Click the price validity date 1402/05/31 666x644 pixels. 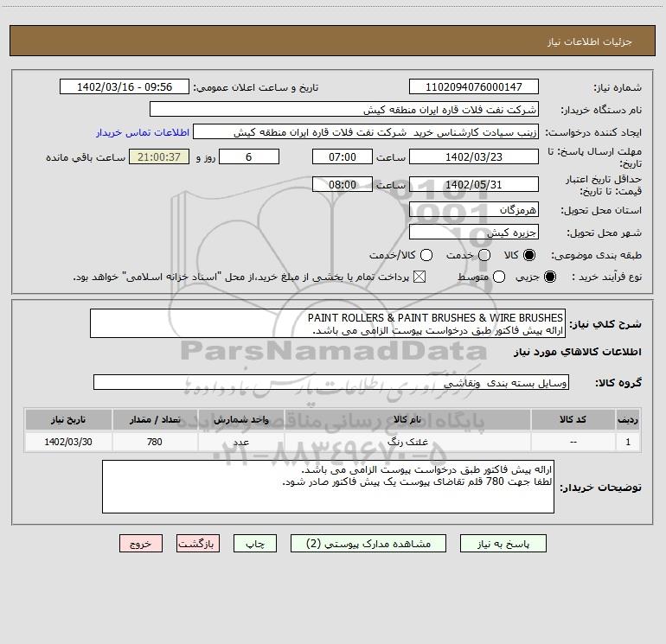click(x=474, y=185)
